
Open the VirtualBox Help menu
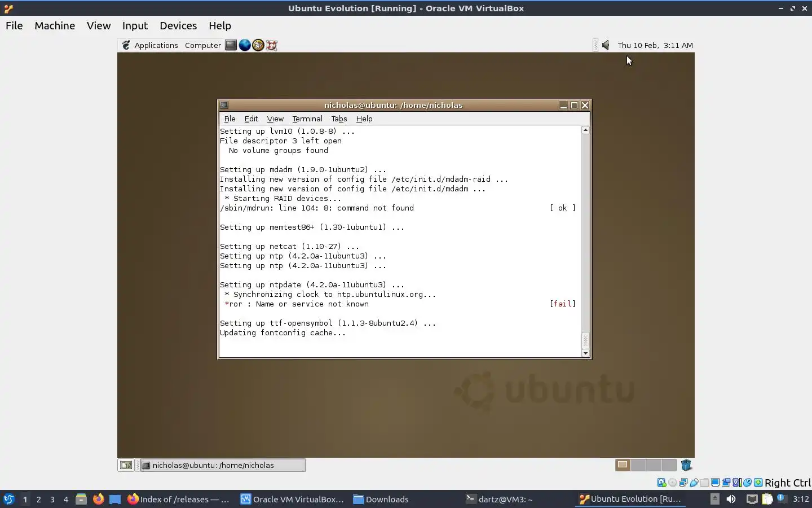click(220, 25)
